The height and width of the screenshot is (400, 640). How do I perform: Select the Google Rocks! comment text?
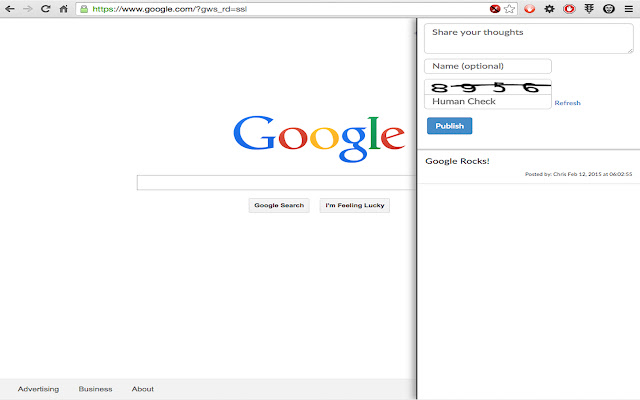457,161
